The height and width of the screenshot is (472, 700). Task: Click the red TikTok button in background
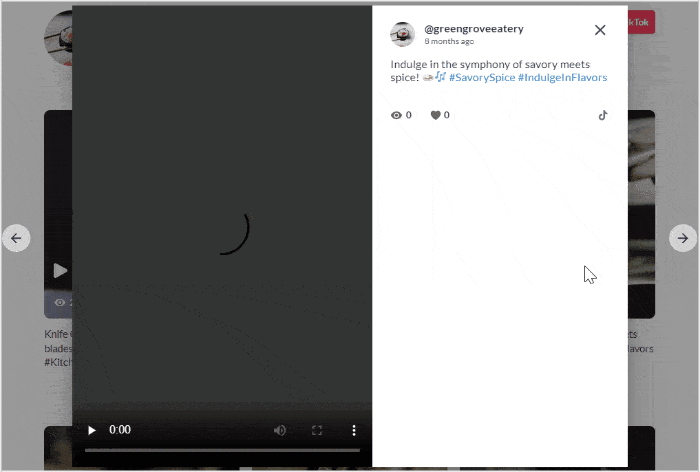(x=641, y=22)
